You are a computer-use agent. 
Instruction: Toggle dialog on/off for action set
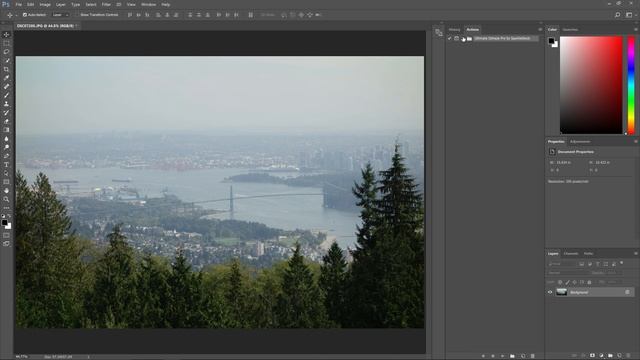(456, 38)
